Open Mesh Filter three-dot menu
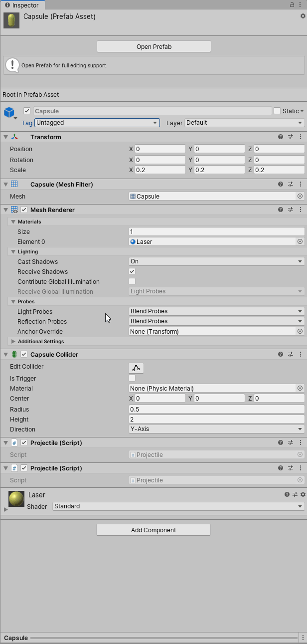307x644 pixels. (x=301, y=184)
